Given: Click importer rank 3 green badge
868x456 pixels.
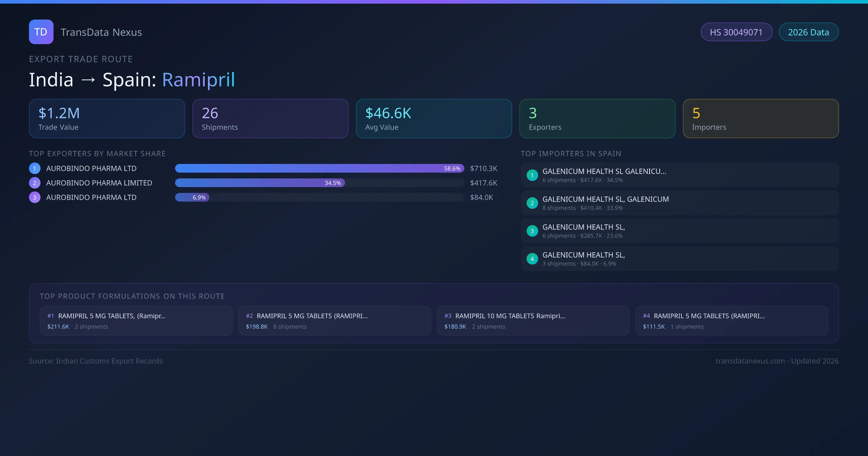Looking at the screenshot, I should [532, 231].
